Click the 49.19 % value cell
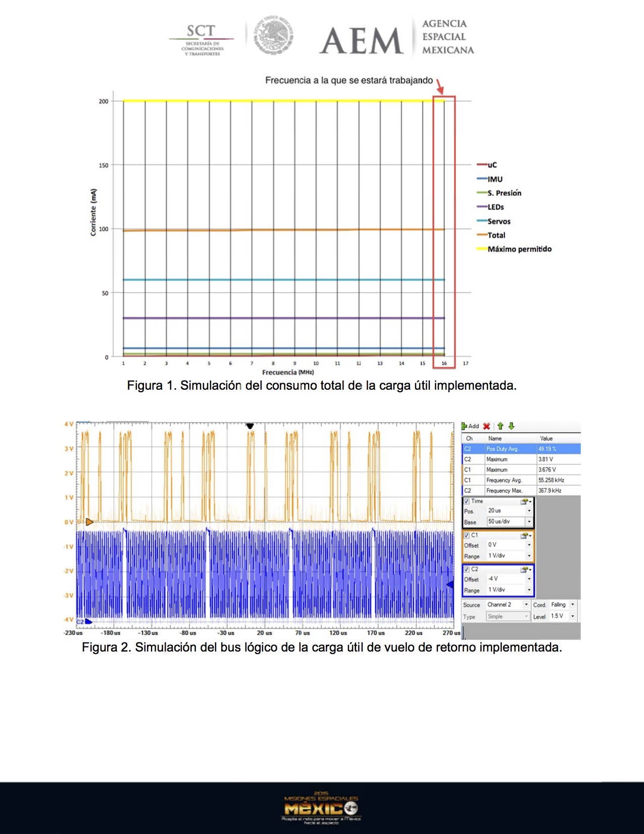The height and width of the screenshot is (834, 644). (x=559, y=449)
